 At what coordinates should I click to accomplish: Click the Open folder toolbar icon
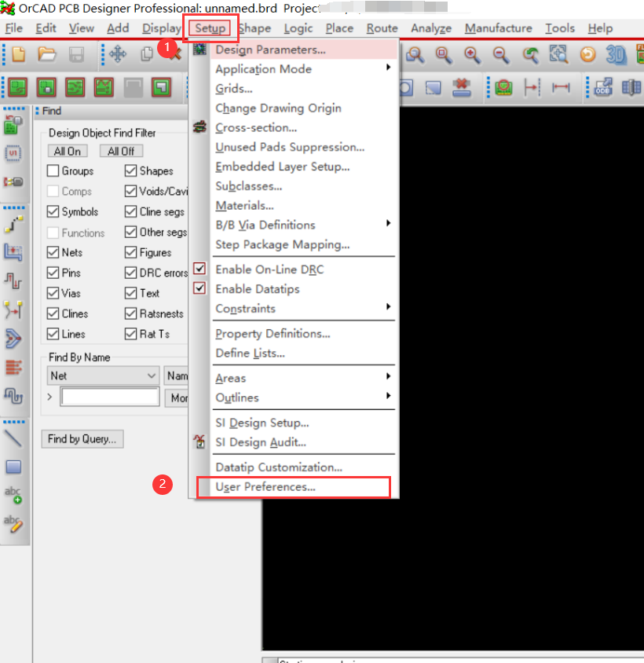pyautogui.click(x=46, y=54)
